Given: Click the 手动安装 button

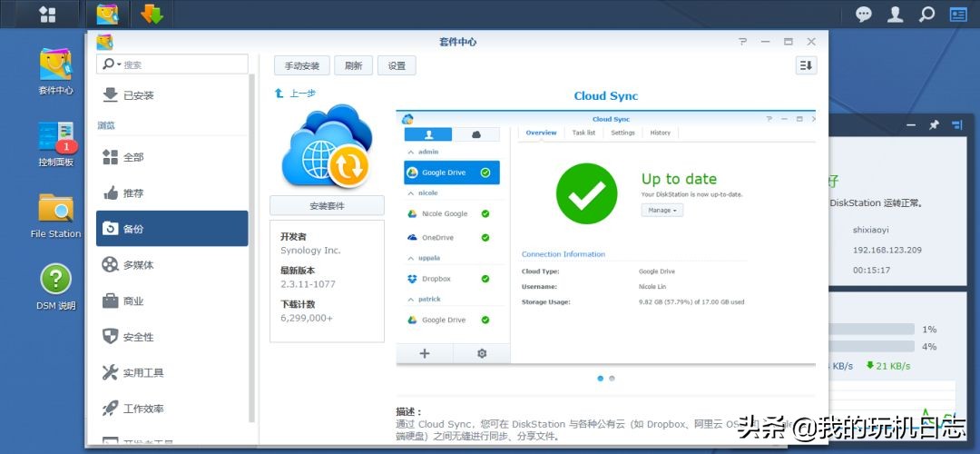Looking at the screenshot, I should [x=302, y=65].
